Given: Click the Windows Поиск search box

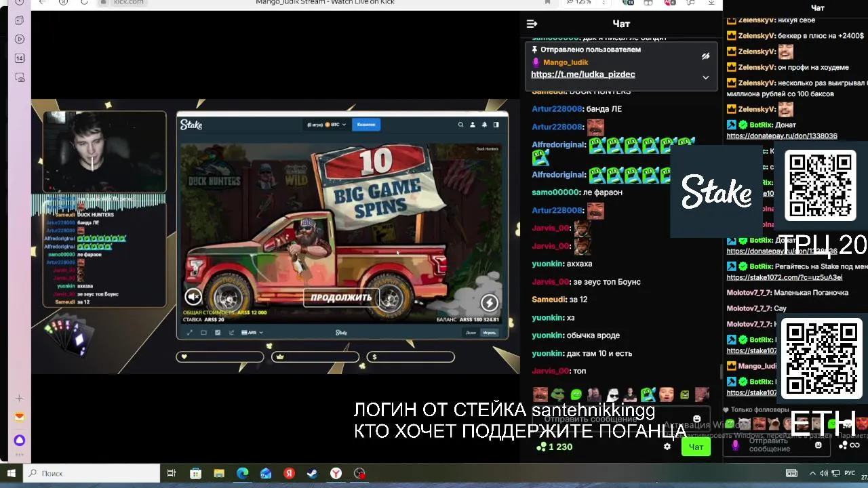Looking at the screenshot, I should click(92, 473).
